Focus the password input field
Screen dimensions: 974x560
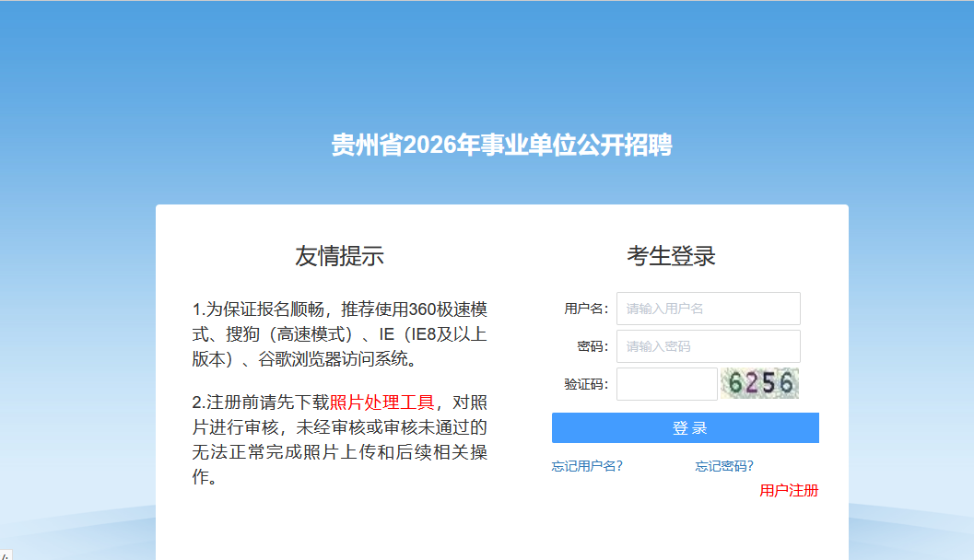click(x=708, y=346)
